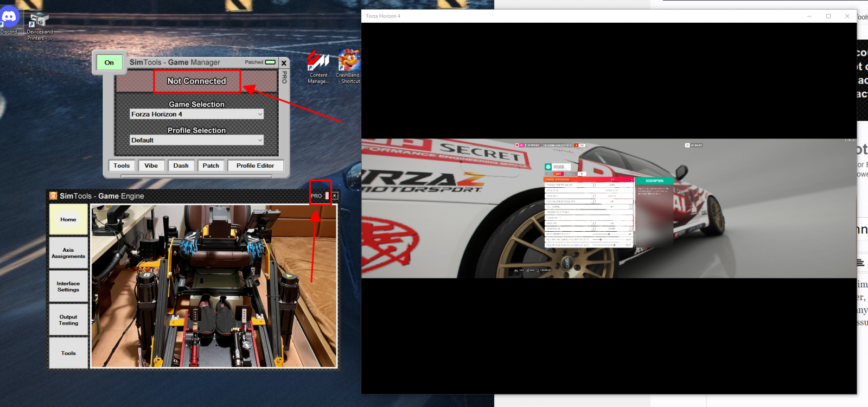
Task: Click the SimTools icon in Game Engine title bar
Action: click(x=53, y=196)
